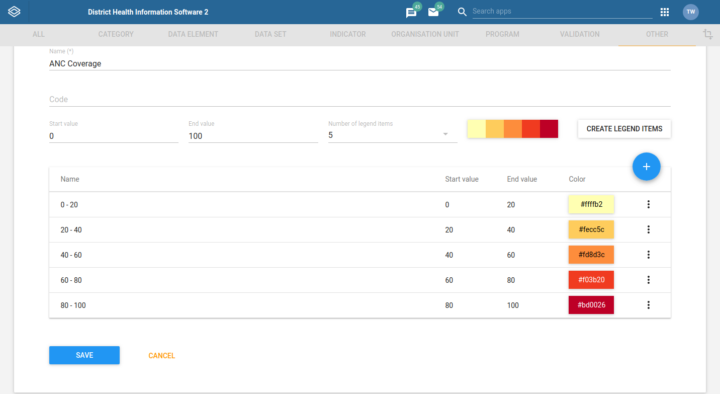The width and height of the screenshot is (720, 394).
Task: Open options menu for row 20 - 40
Action: pos(648,230)
